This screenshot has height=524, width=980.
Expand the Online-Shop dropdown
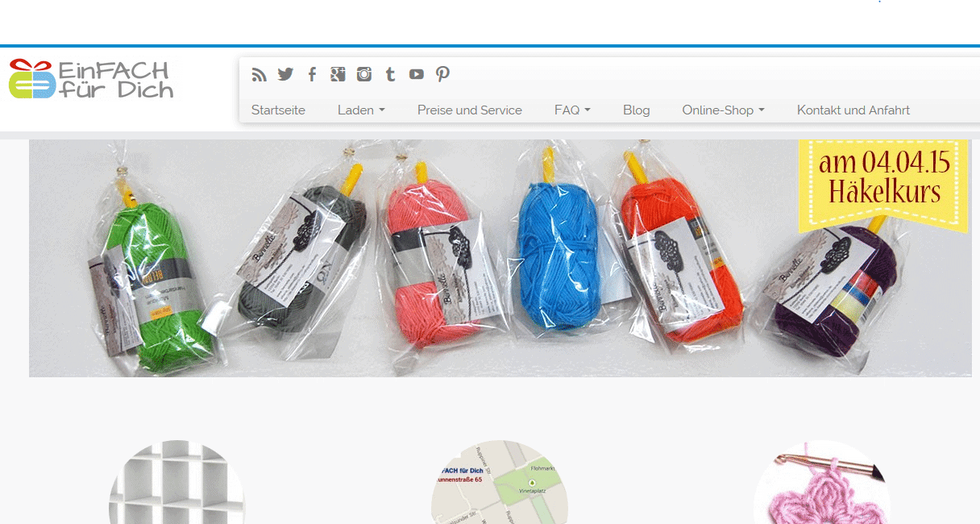pyautogui.click(x=723, y=110)
